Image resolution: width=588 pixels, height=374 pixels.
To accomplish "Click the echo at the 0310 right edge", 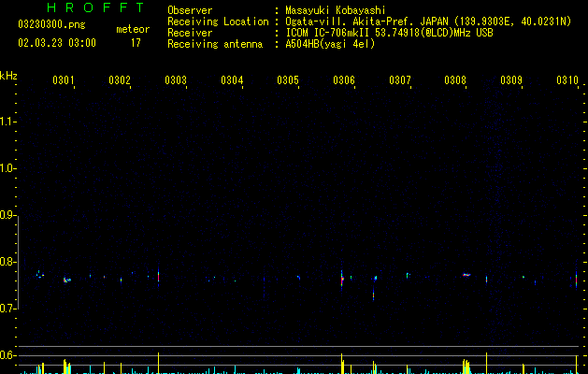I will pos(577,280).
